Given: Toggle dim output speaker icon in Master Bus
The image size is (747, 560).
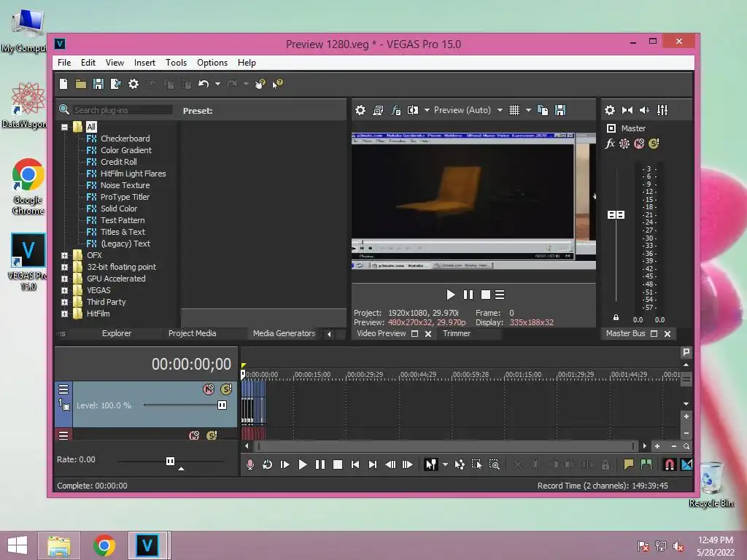Looking at the screenshot, I should (x=645, y=111).
